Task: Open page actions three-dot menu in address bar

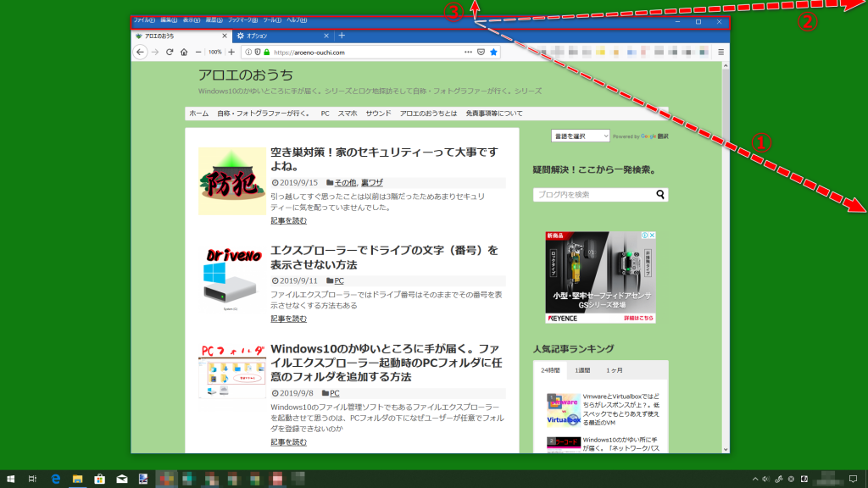Action: click(468, 52)
